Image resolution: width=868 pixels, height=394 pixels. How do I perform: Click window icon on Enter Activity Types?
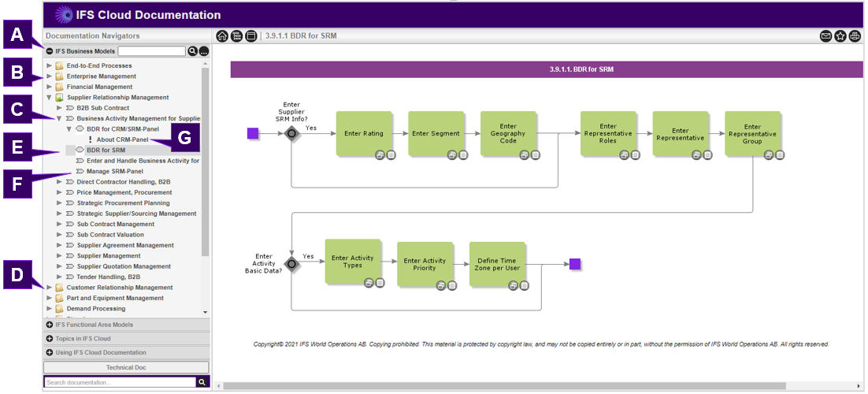[x=369, y=283]
